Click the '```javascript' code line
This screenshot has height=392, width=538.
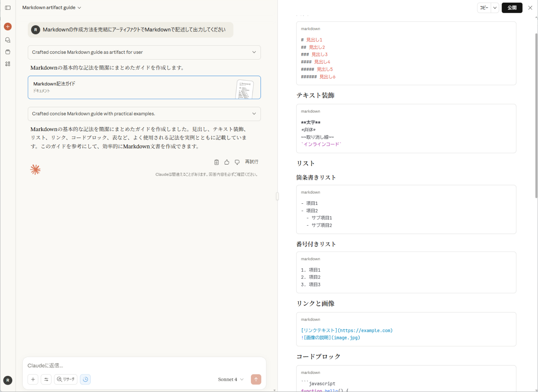pos(318,384)
